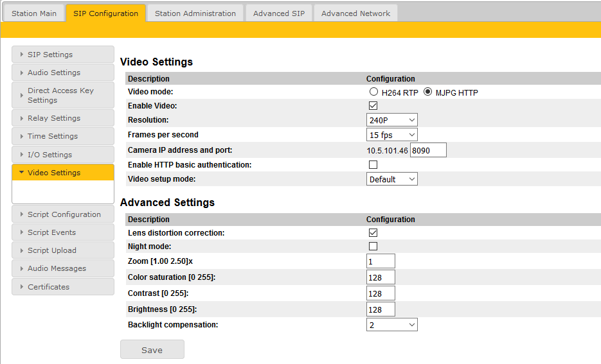Click the Save button
Image resolution: width=601 pixels, height=364 pixels.
(x=152, y=350)
